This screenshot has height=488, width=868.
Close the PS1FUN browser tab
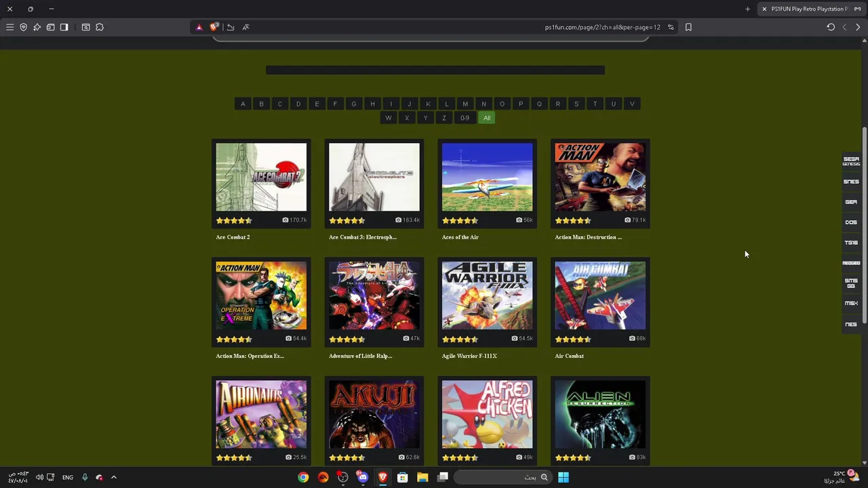click(x=764, y=9)
